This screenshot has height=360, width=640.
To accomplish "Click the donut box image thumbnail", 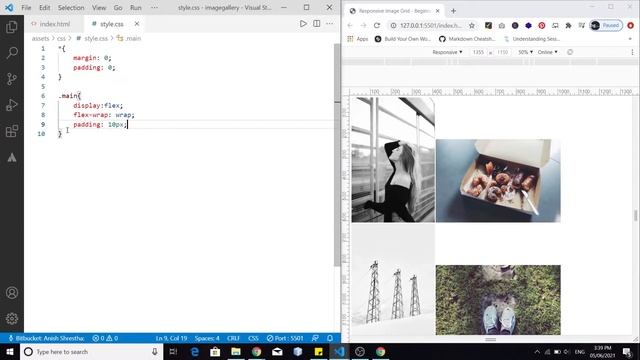I will 498,181.
